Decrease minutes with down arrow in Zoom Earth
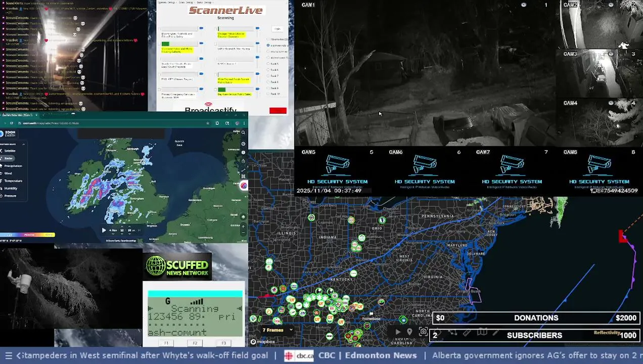The image size is (643, 364). click(129, 234)
